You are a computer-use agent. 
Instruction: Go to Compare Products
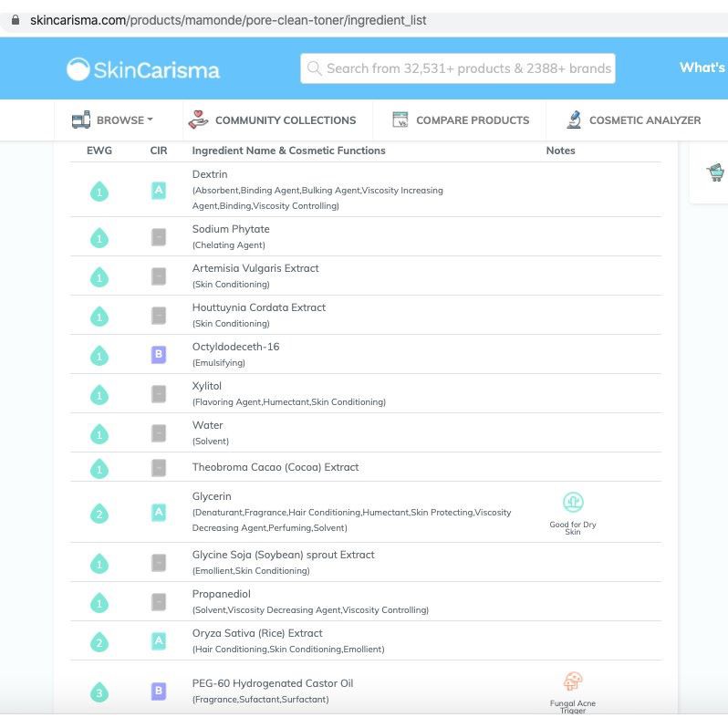[461, 120]
